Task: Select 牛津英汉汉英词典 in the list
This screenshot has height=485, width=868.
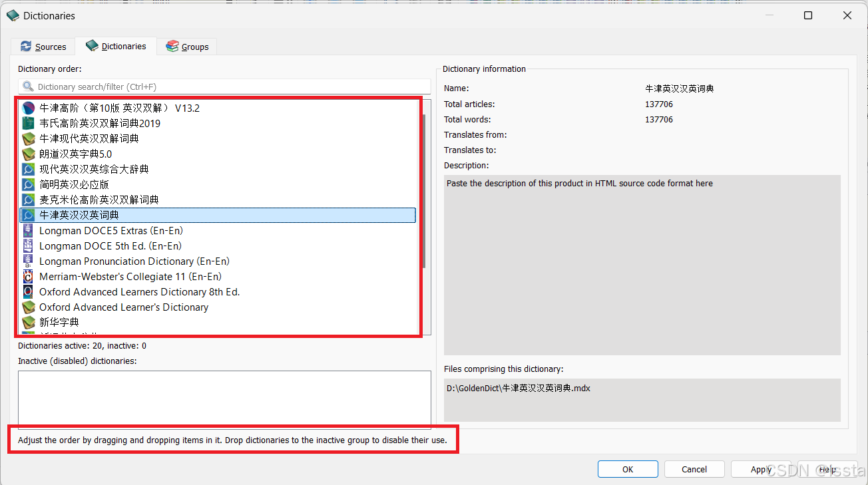Action: pos(218,215)
